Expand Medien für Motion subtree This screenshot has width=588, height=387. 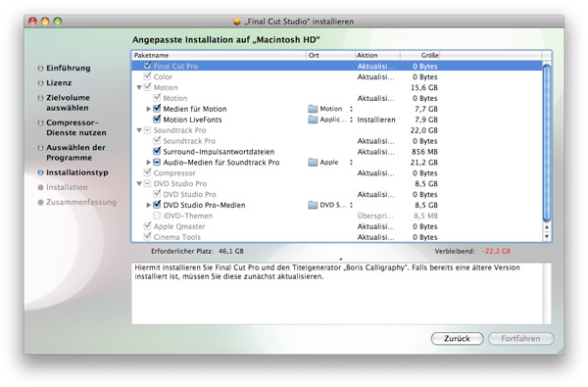point(149,109)
